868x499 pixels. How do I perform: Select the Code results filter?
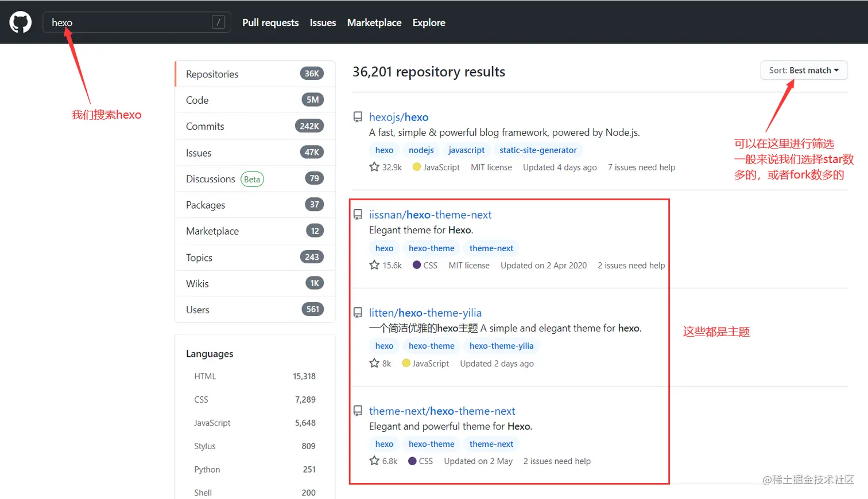click(x=255, y=100)
